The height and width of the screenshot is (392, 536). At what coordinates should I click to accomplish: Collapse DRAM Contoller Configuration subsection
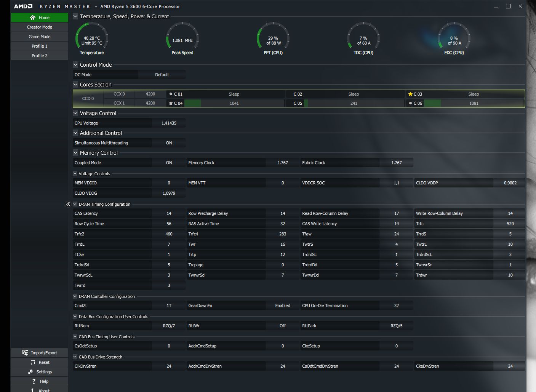click(x=75, y=296)
